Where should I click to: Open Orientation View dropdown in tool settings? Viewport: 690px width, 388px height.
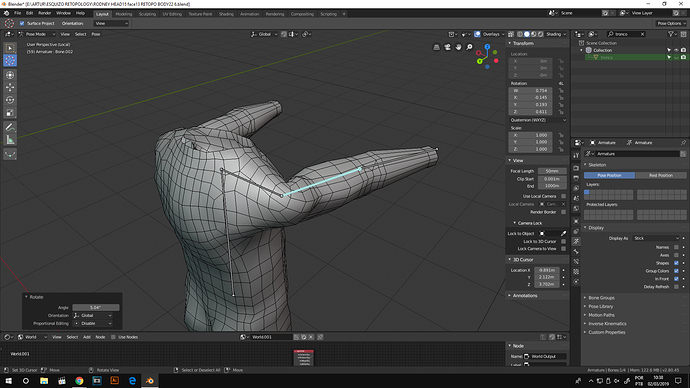[x=111, y=23]
